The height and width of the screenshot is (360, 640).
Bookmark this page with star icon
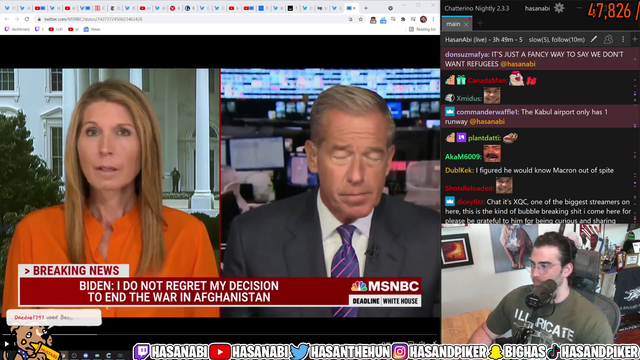pos(360,19)
